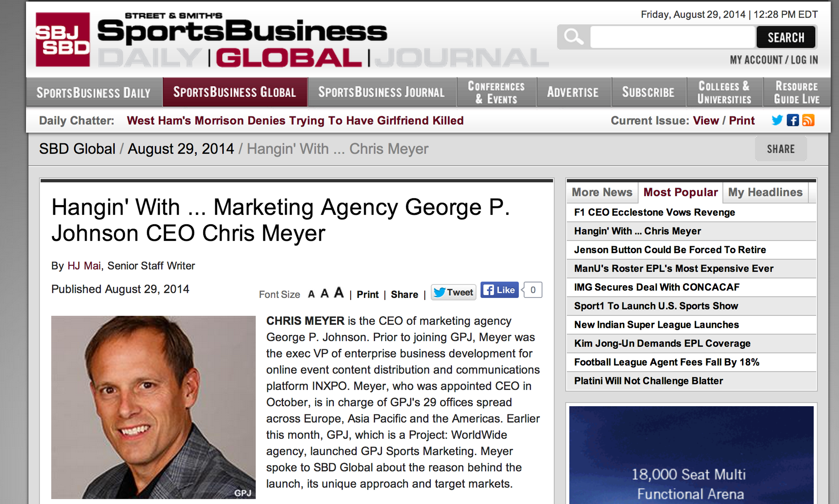Screen dimensions: 839x504
Task: Click the Chris Meyer portrait photo
Action: pyautogui.click(x=153, y=407)
